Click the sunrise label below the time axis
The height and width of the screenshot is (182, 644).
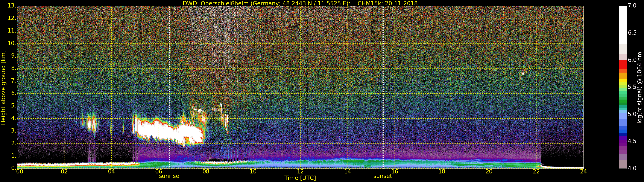169,176
